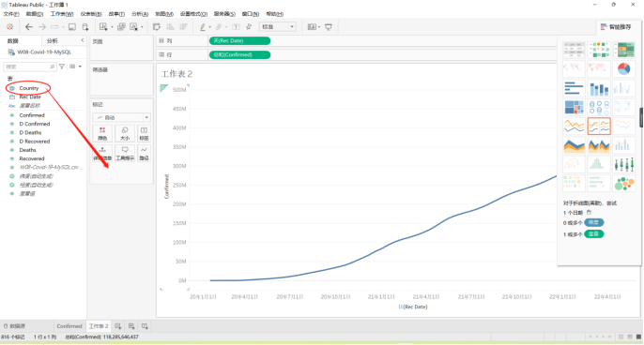Click the add new data source icon
644x345 pixels.
coord(85,27)
